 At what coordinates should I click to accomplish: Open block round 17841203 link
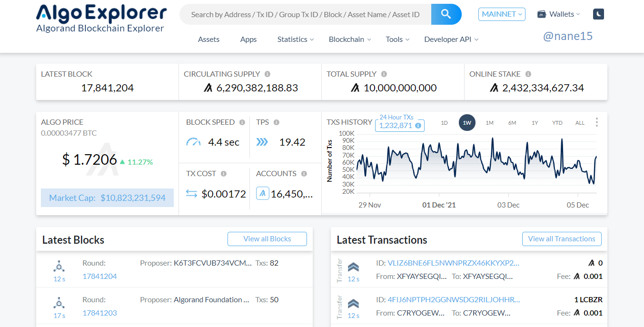point(99,313)
